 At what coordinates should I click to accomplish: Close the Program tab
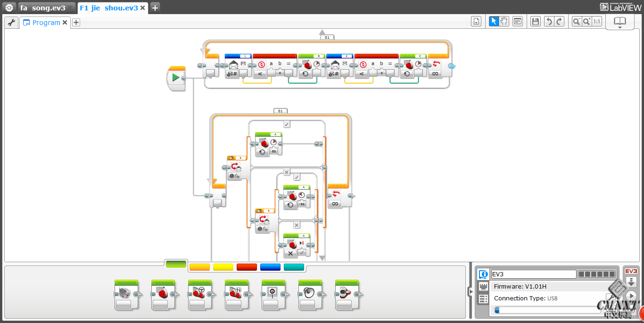click(x=65, y=22)
